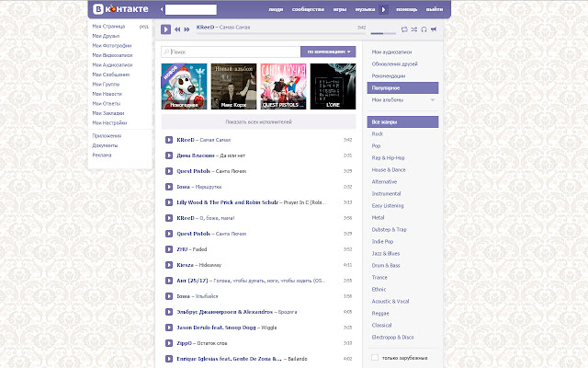
Task: Play Enrique Iglesias – Bailando
Action: pos(169,359)
